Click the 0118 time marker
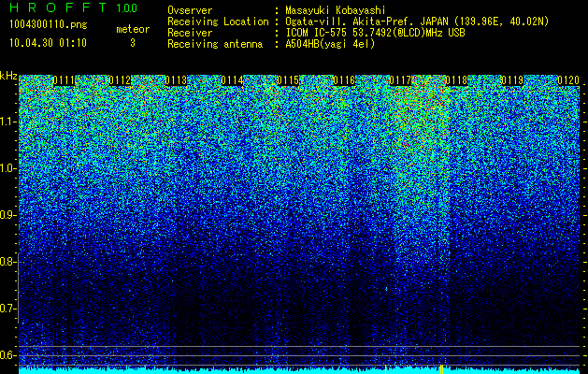The image size is (588, 374). point(456,80)
